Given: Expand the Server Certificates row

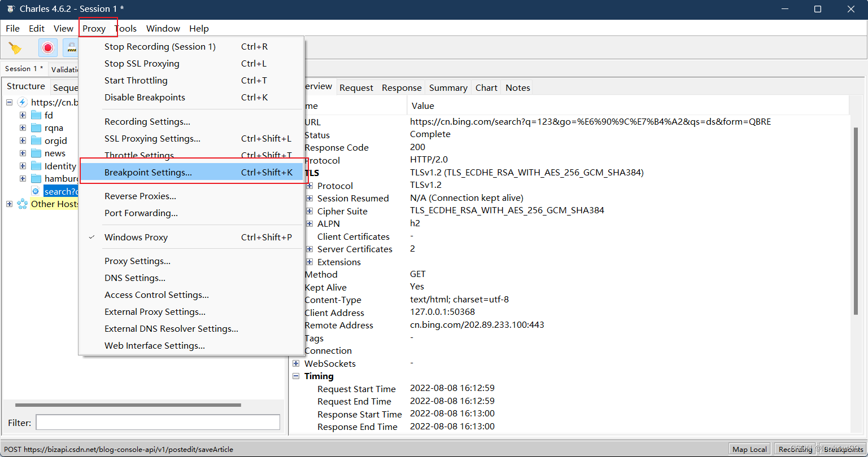Looking at the screenshot, I should click(x=309, y=249).
